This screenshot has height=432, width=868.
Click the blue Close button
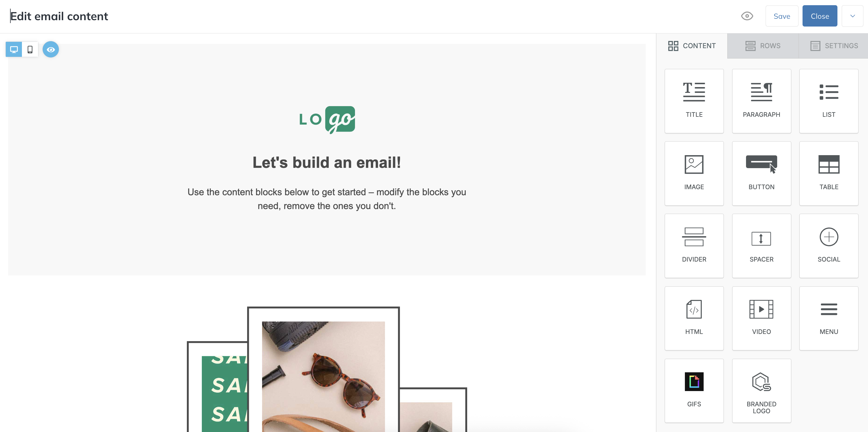pyautogui.click(x=820, y=16)
